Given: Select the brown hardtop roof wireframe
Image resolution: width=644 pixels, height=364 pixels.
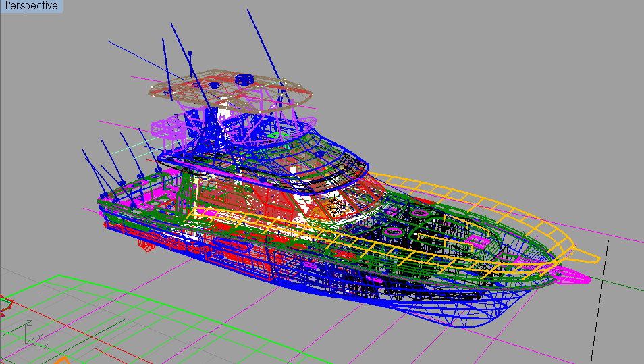Looking at the screenshot, I should 230,91.
